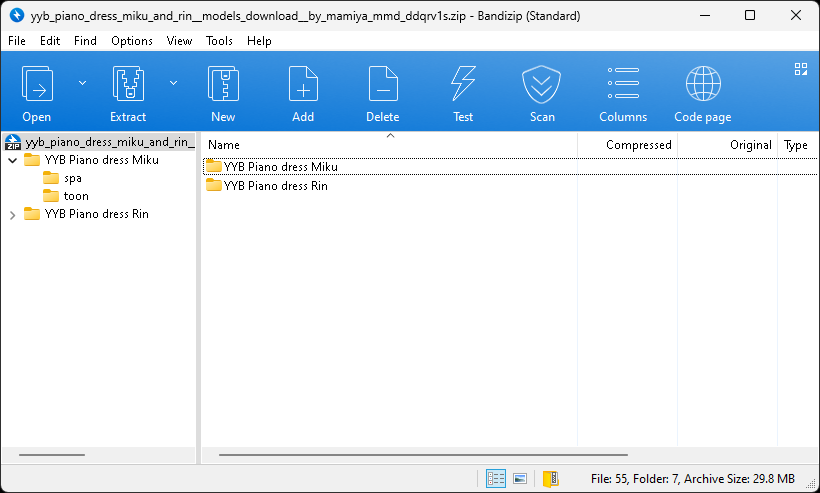
Task: Select YYB Piano dress Miku in the tree
Action: pyautogui.click(x=92, y=160)
